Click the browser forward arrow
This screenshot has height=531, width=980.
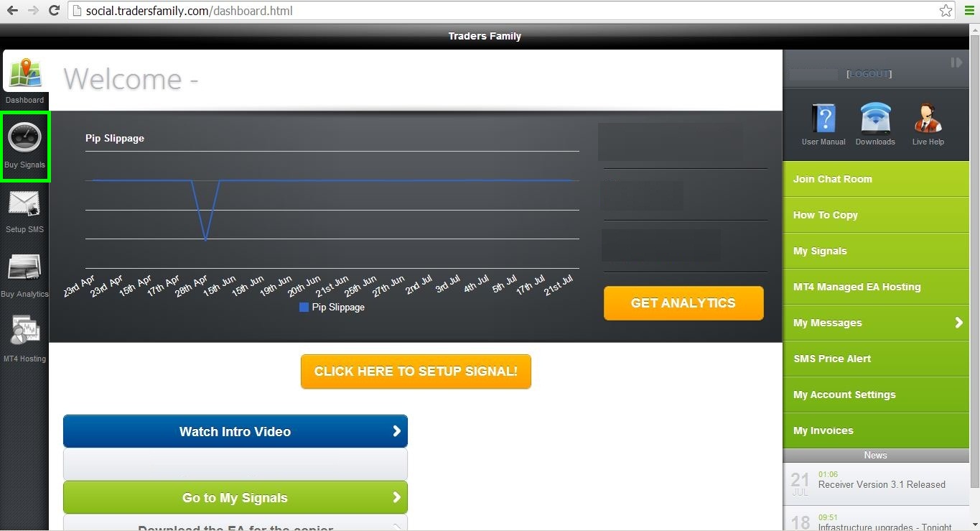point(33,11)
